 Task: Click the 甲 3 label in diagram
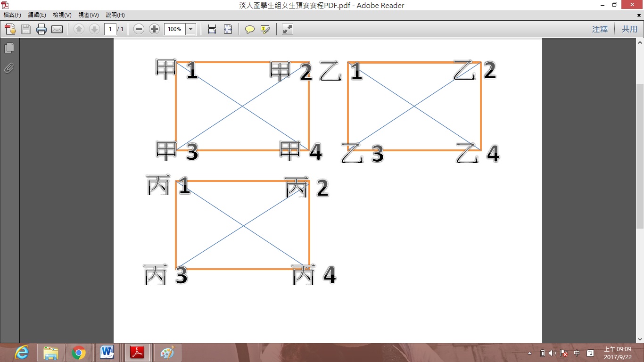click(x=177, y=151)
